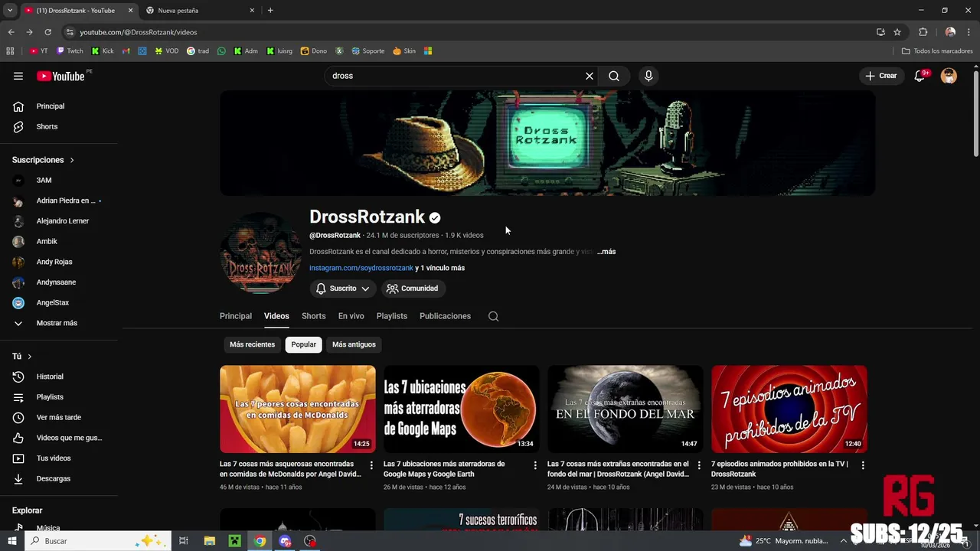980x551 pixels.
Task: Expand the Tú section chevron
Action: pyautogui.click(x=30, y=357)
